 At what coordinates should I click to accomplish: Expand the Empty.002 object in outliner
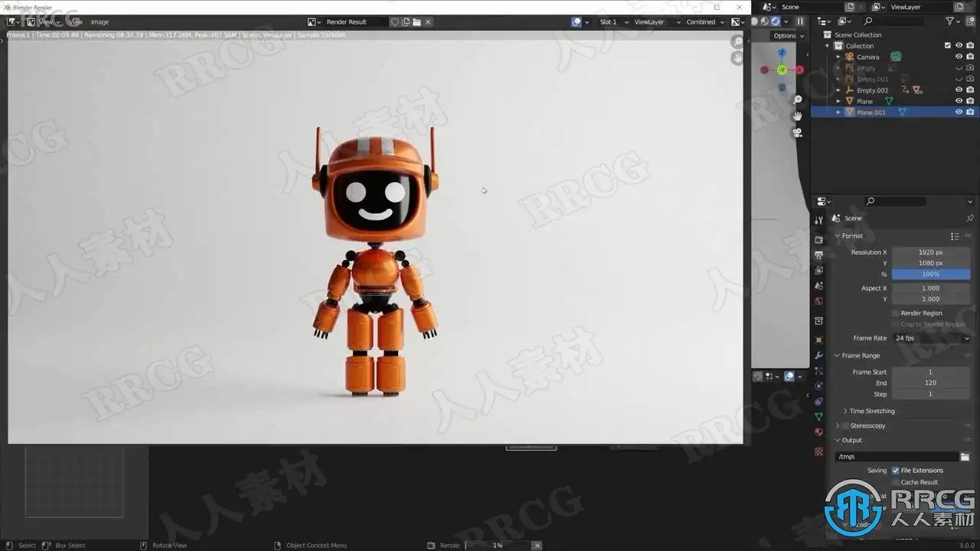838,90
